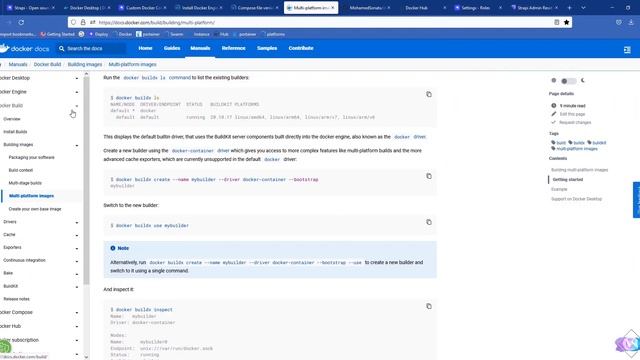
Task: Copy the docker buildx ls code block
Action: (x=429, y=94)
